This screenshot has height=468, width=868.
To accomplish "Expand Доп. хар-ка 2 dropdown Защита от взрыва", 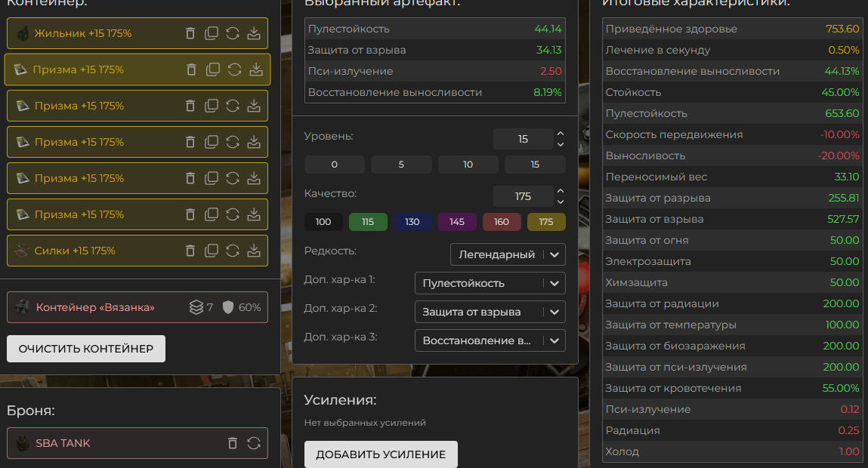I will tap(490, 312).
